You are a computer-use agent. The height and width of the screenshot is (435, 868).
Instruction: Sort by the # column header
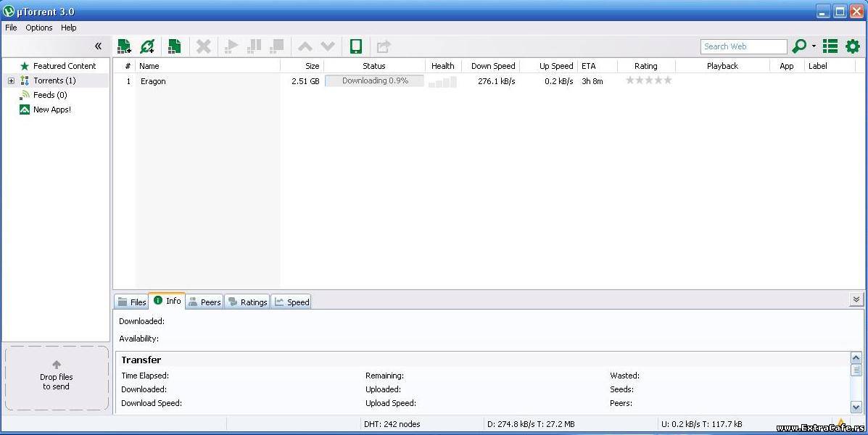(125, 66)
